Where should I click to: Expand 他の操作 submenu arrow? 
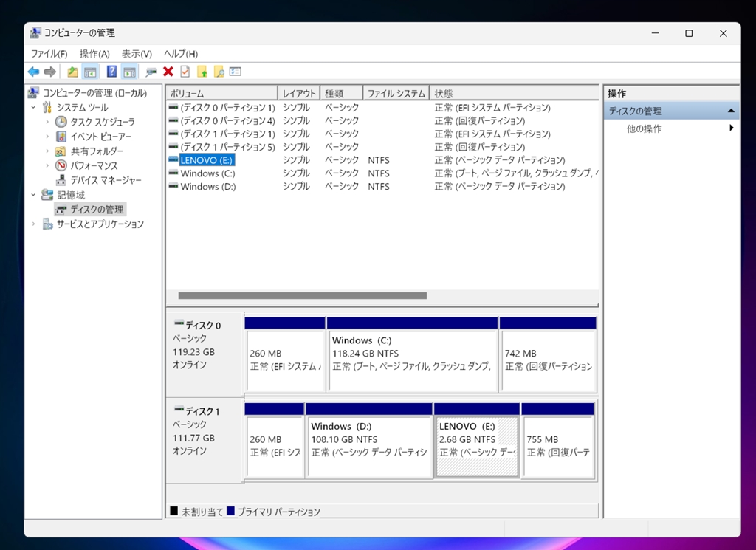point(731,128)
